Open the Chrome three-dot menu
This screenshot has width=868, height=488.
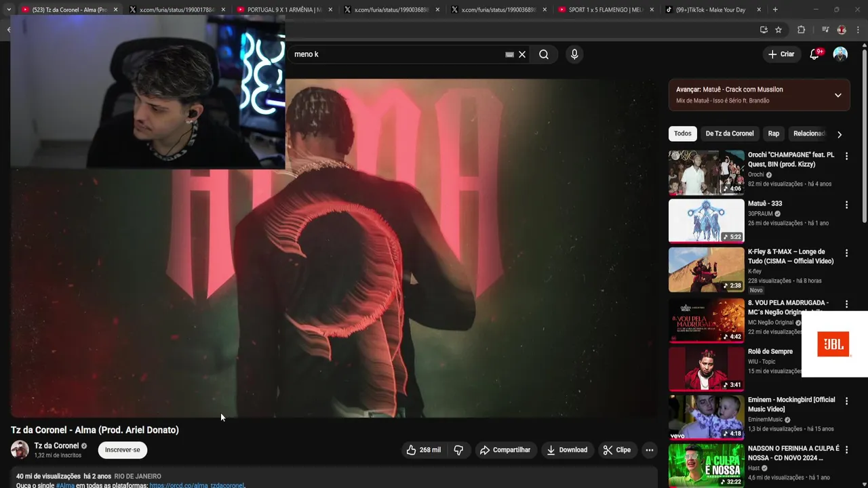click(x=859, y=30)
